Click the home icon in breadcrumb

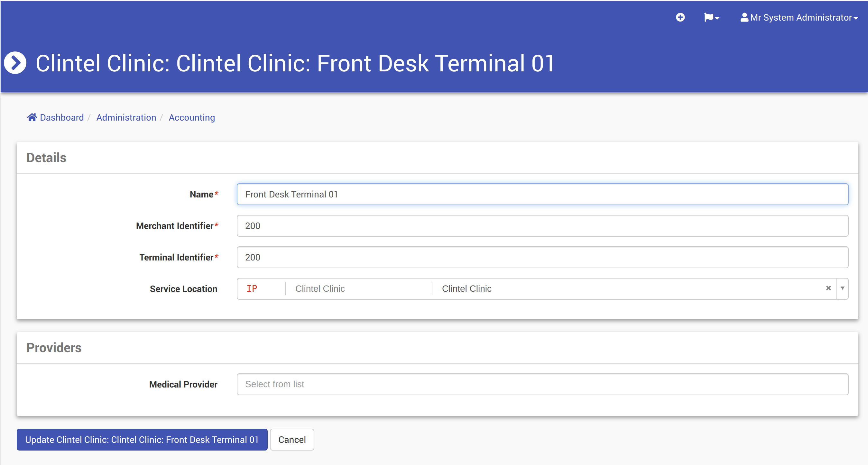[x=32, y=117]
